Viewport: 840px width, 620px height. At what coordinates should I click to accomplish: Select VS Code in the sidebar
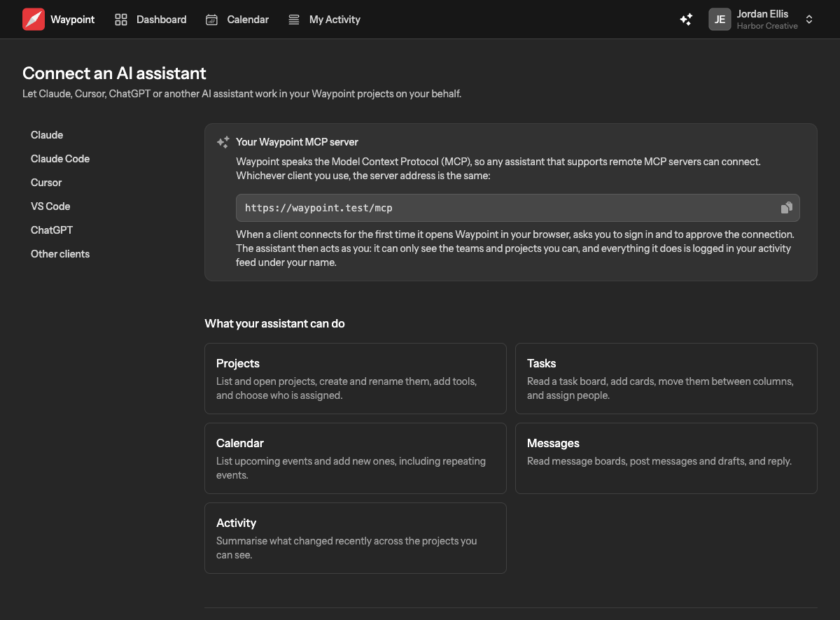50,206
